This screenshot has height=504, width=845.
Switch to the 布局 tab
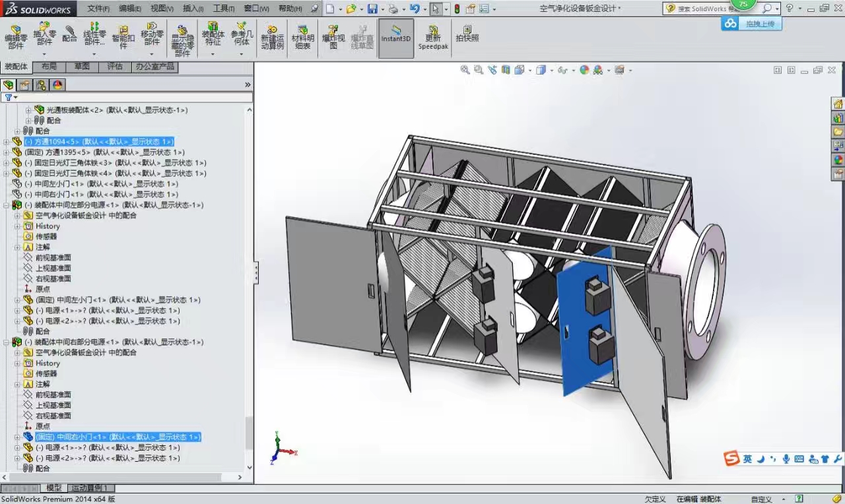click(x=49, y=67)
